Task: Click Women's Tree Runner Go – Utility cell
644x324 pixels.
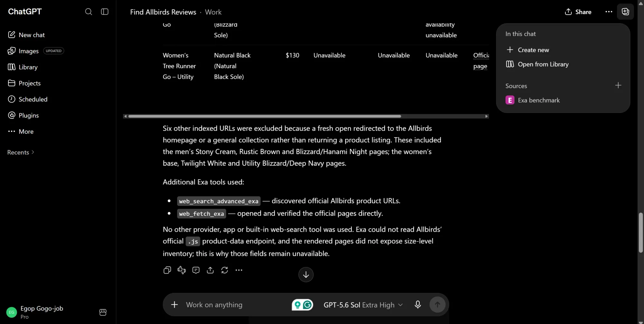Action: coord(179,66)
